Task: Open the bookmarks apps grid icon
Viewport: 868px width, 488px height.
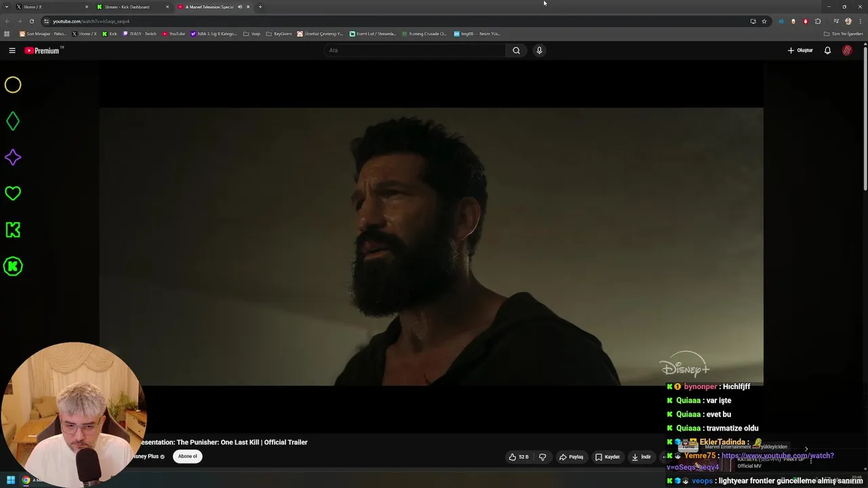Action: 7,33
